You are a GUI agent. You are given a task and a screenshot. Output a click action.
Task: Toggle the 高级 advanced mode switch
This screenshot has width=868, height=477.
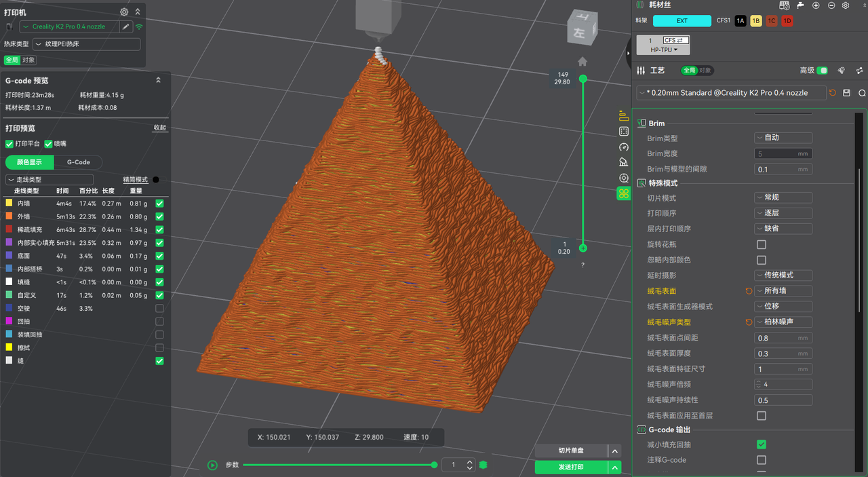point(823,71)
